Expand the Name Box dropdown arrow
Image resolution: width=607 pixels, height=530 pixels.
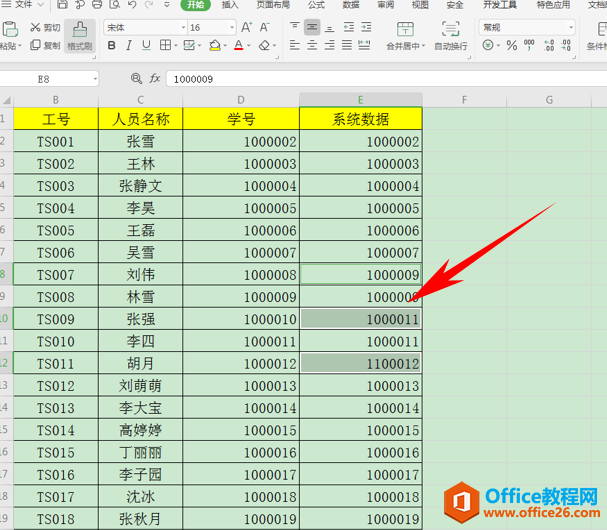coord(95,79)
